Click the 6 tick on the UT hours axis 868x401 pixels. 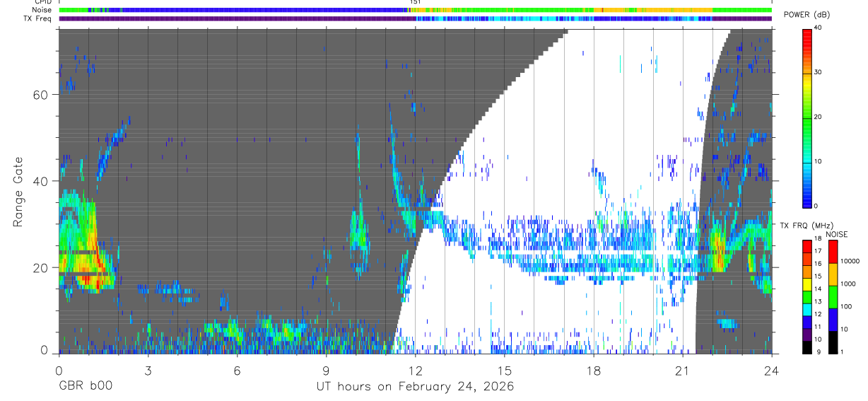[237, 370]
